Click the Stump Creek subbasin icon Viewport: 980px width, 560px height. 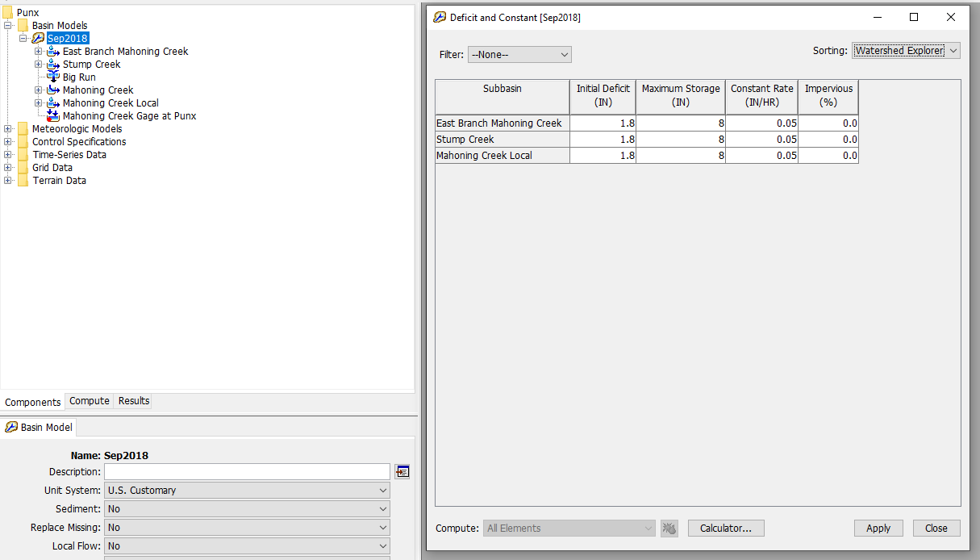click(52, 64)
